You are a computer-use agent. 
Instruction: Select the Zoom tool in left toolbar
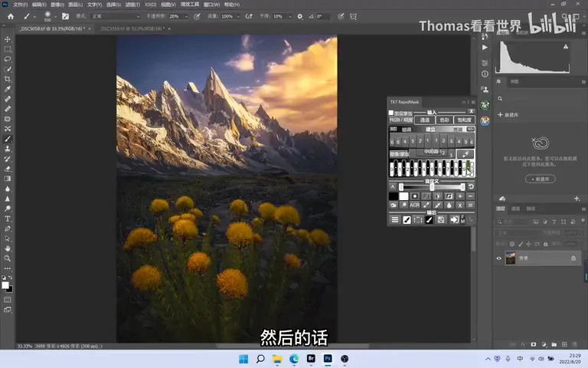(8, 258)
